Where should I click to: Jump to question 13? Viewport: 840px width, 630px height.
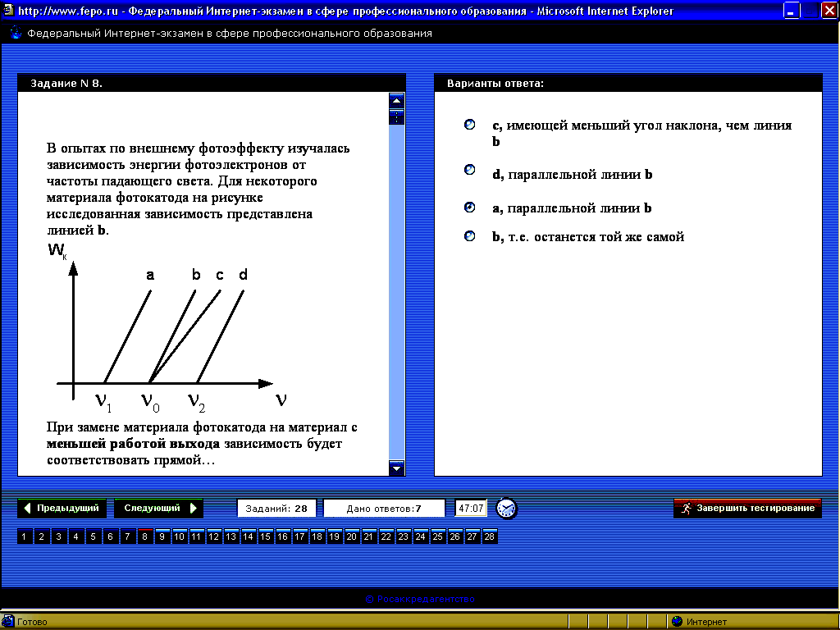[x=231, y=536]
